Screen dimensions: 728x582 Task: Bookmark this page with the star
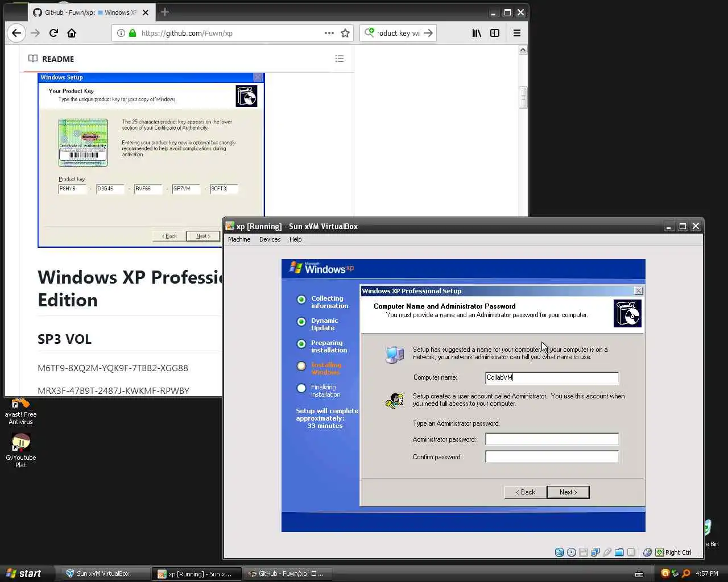point(345,33)
